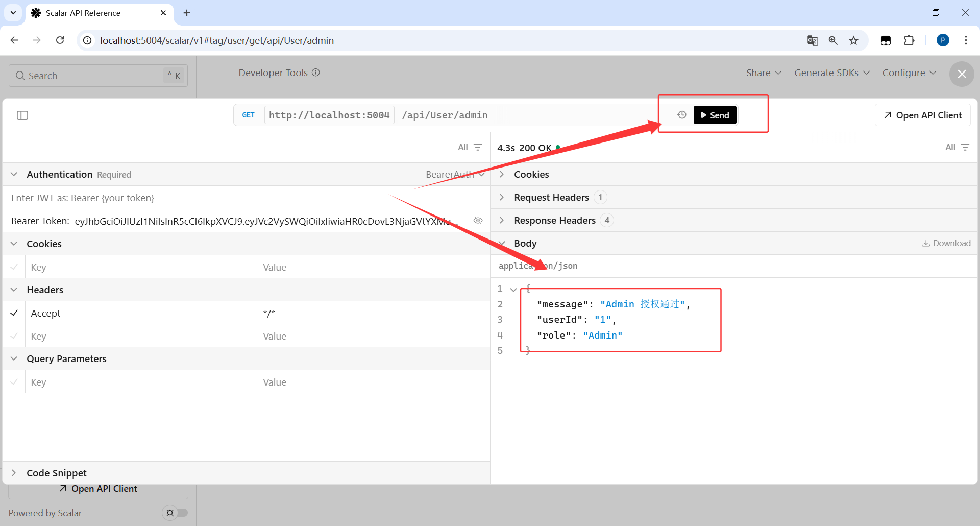Open the Developer Tools info icon
Screen dimensions: 980x526
point(316,73)
